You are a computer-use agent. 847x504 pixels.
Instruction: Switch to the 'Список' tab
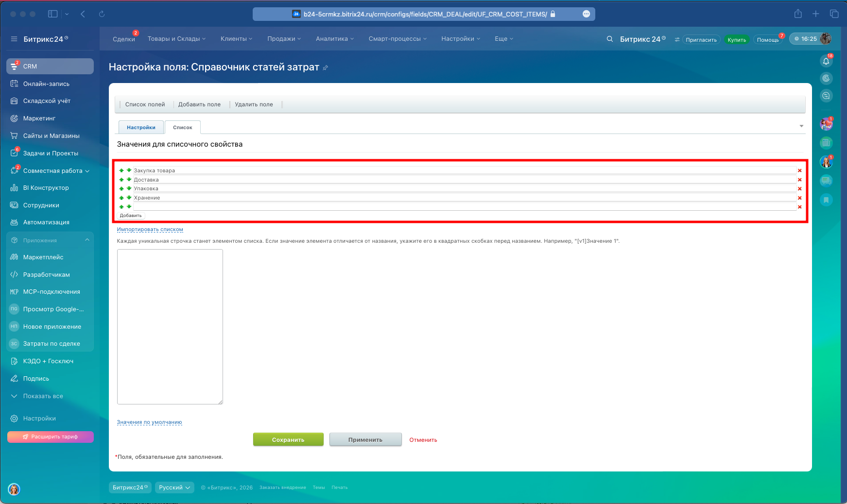pyautogui.click(x=183, y=127)
